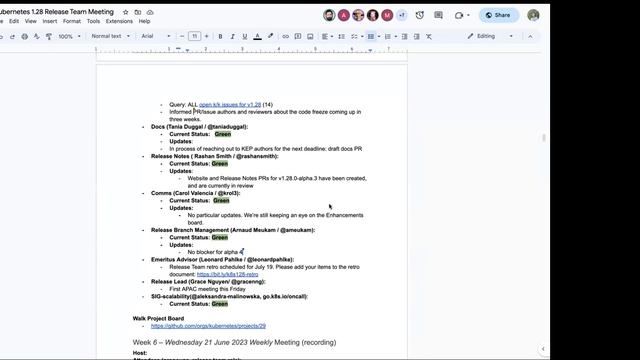The image size is (640, 360).
Task: Increase font size with plus
Action: [207, 36]
